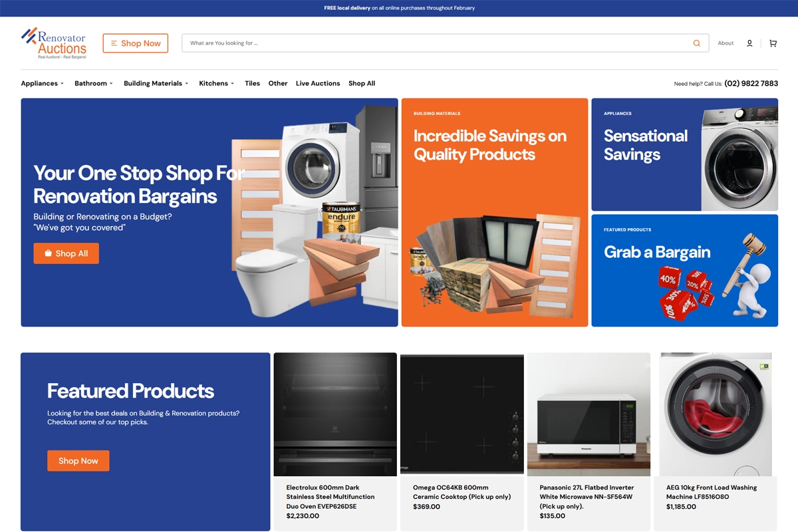Open the About link
Screen dimensions: 798x532
pyautogui.click(x=726, y=43)
